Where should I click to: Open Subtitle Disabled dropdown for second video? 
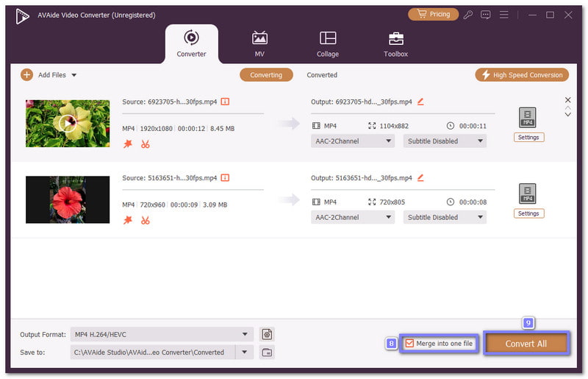coord(445,218)
